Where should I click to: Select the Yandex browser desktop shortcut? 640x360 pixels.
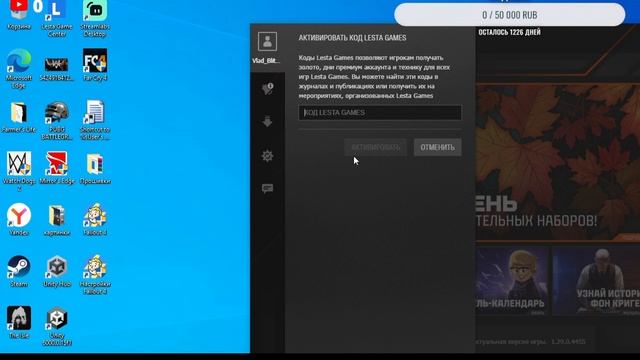[19, 220]
